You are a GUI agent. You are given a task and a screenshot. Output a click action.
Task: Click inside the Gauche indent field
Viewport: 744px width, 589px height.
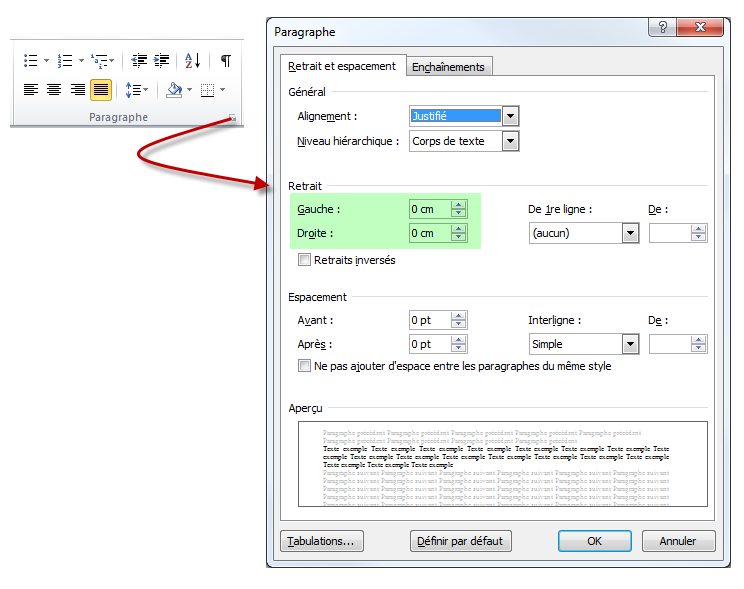(x=430, y=209)
